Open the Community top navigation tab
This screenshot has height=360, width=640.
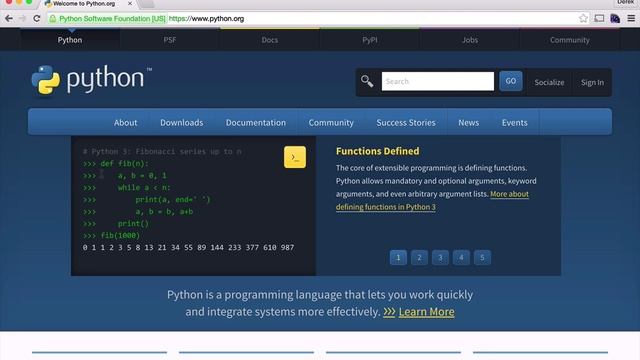pos(570,40)
